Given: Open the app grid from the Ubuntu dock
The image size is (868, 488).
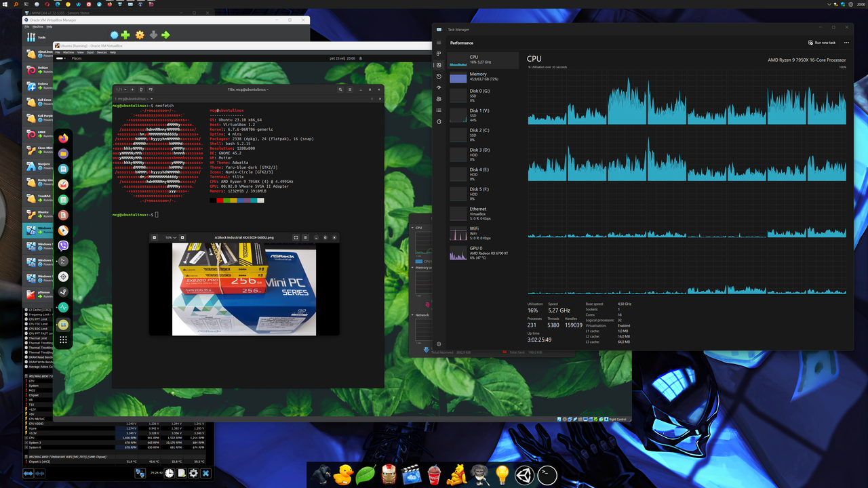Looking at the screenshot, I should coord(62,340).
